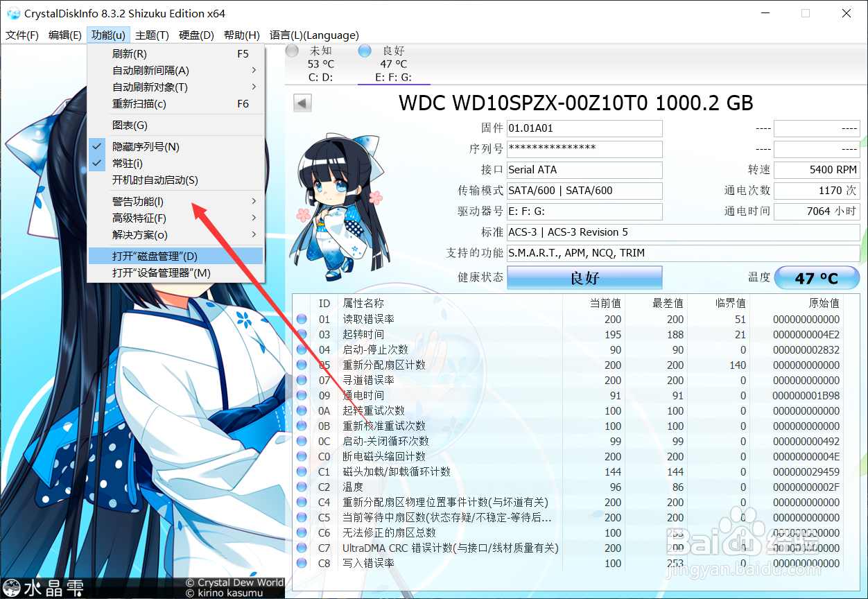Click the 接口 field showing Serial ATA
Image resolution: width=868 pixels, height=599 pixels.
tap(584, 170)
